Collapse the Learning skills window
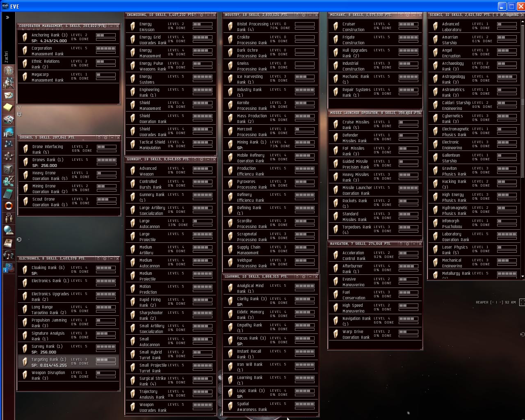The width and height of the screenshot is (525, 420). 310,276
